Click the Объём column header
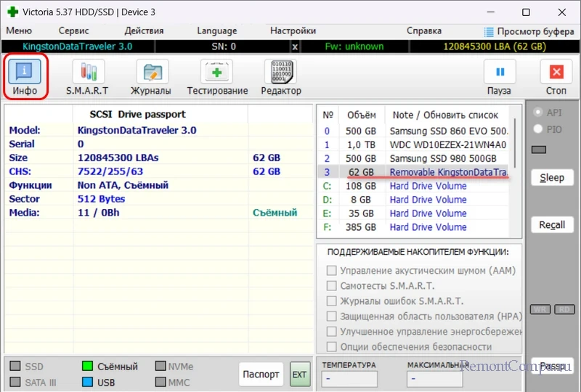The height and width of the screenshot is (392, 581). pos(361,115)
